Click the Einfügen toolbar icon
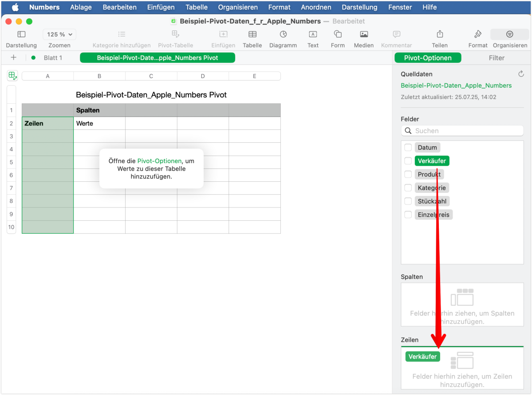The image size is (532, 395). tap(223, 34)
